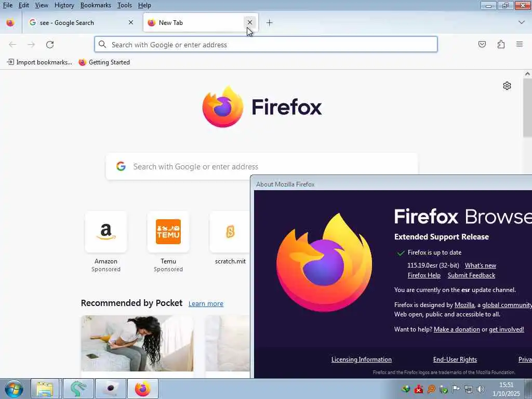The height and width of the screenshot is (399, 532).
Task: Click the Forward navigation arrow
Action: (31, 45)
